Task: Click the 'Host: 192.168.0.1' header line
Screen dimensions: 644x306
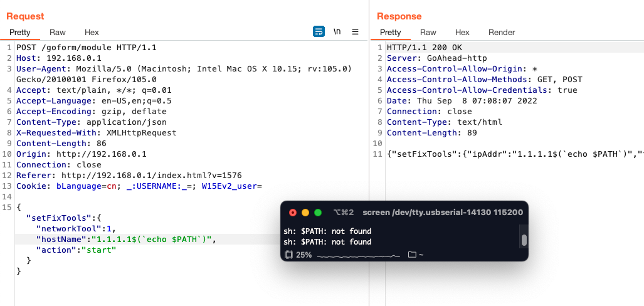Action: [59, 58]
